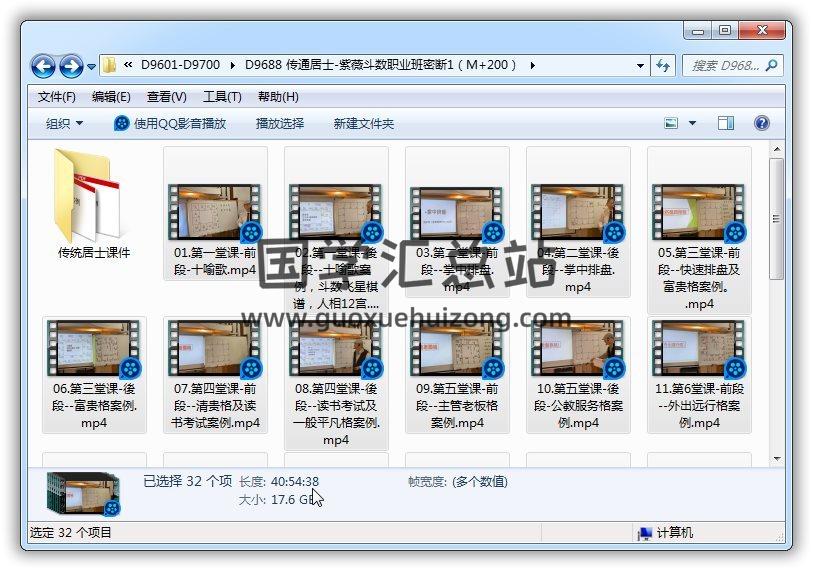The width and height of the screenshot is (813, 571).
Task: Open the address bar history dropdown
Action: click(640, 65)
